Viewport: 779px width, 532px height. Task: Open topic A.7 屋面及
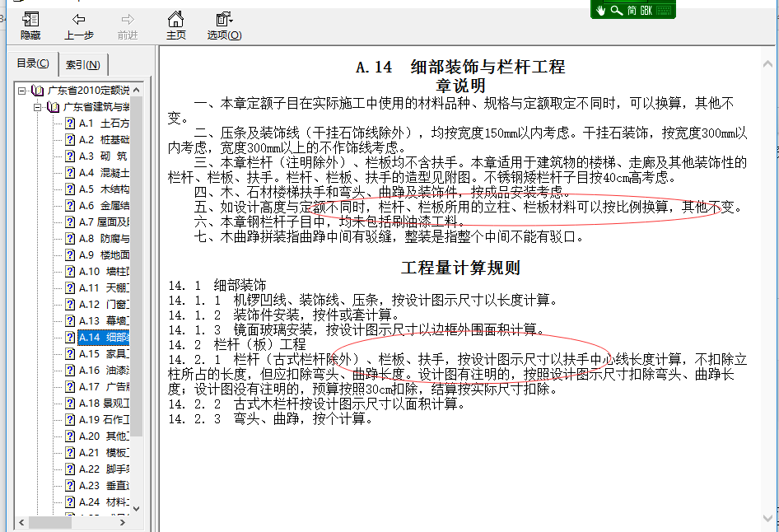click(x=104, y=222)
